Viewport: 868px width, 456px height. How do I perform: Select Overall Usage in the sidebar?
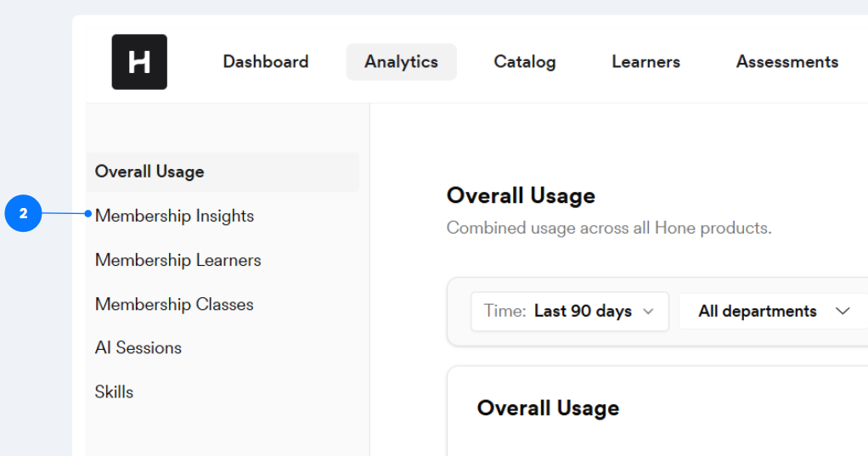click(223, 172)
